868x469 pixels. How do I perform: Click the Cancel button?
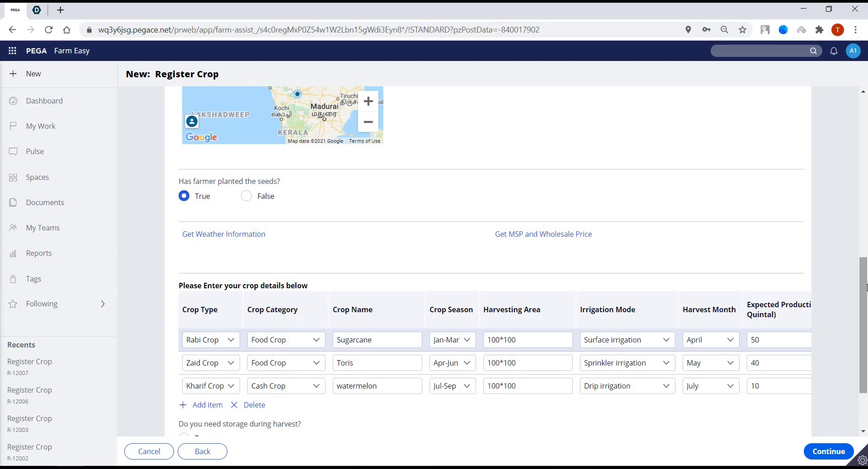point(149,451)
